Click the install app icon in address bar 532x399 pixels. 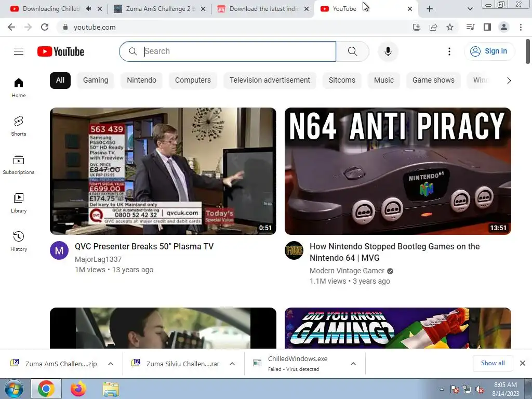pos(417,27)
